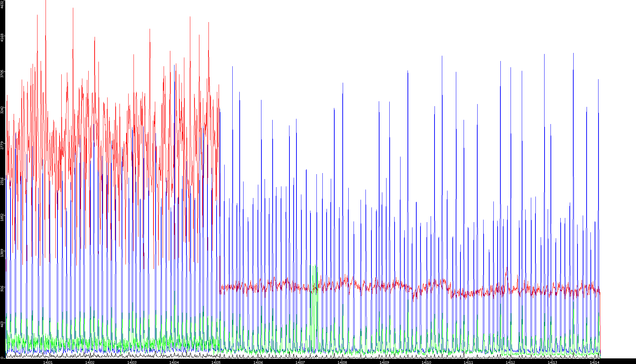Click the 2779 y-axis label
Viewport: 636px width, 364px height.
point(2,145)
